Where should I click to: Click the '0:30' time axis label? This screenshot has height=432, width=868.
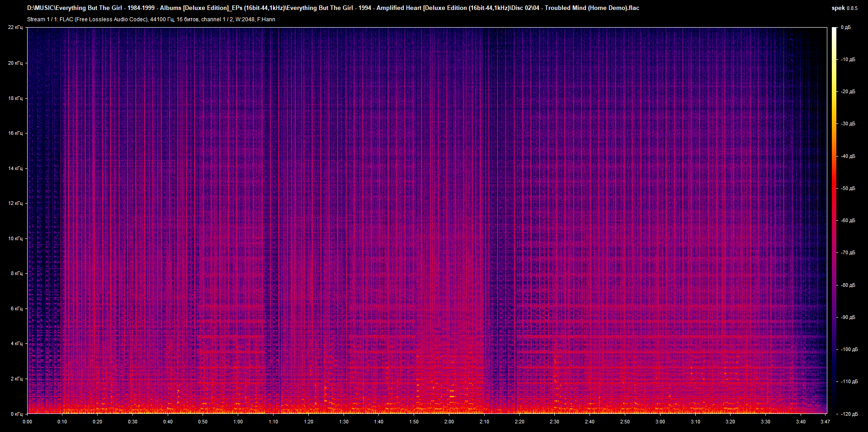pyautogui.click(x=132, y=422)
